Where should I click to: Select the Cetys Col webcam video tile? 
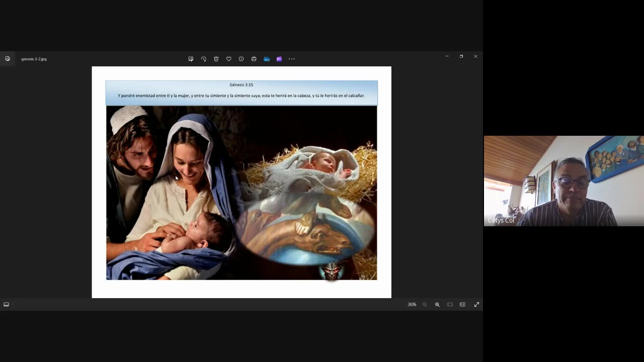[563, 181]
